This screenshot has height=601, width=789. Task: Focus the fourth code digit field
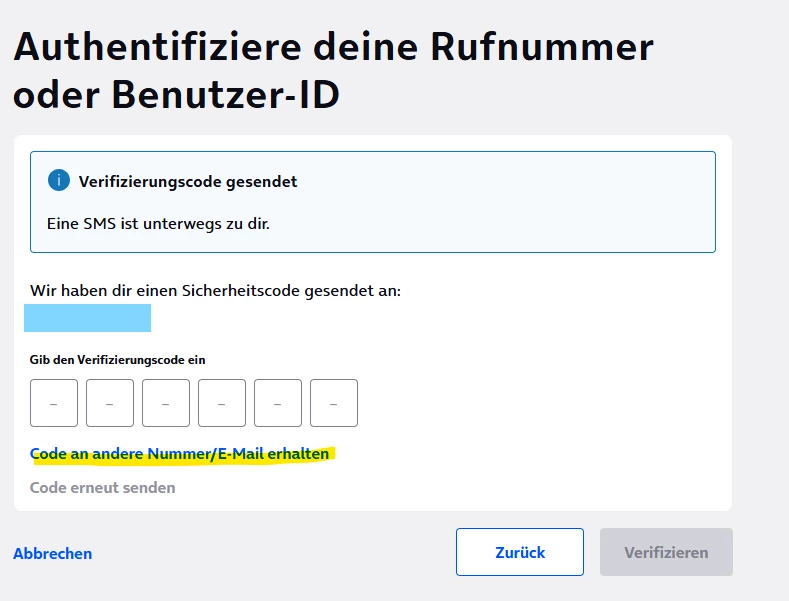click(222, 403)
